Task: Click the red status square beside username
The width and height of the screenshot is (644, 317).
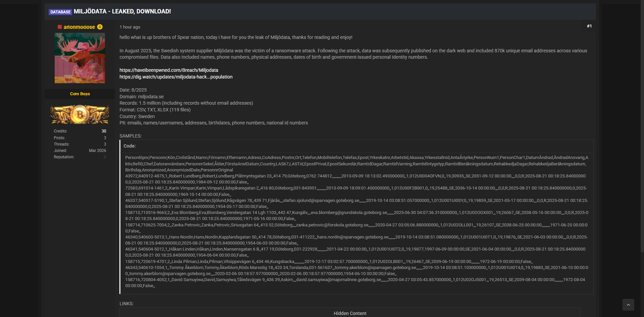Action: 60,27
